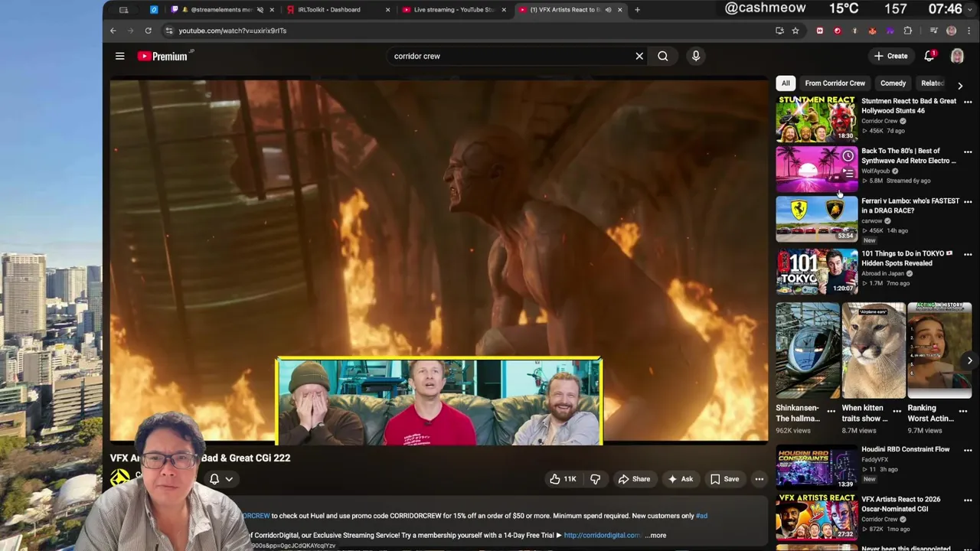Add Back To The 80's to queue
Viewport: 980px width, 551px height.
tap(848, 173)
